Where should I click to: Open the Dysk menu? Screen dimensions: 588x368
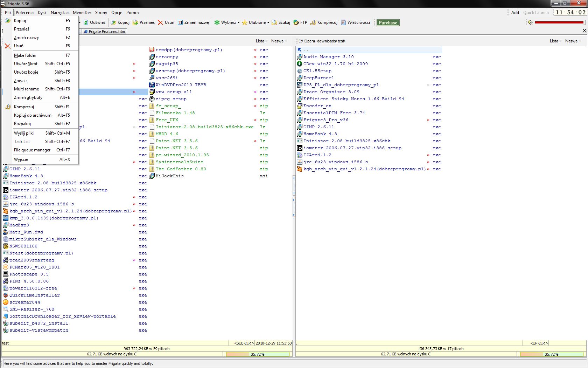42,13
